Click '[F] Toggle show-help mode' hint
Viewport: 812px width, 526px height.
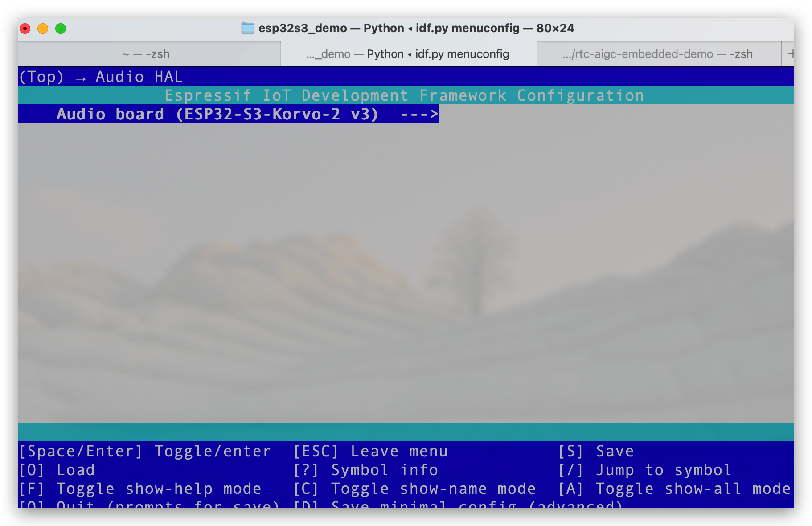(x=140, y=489)
